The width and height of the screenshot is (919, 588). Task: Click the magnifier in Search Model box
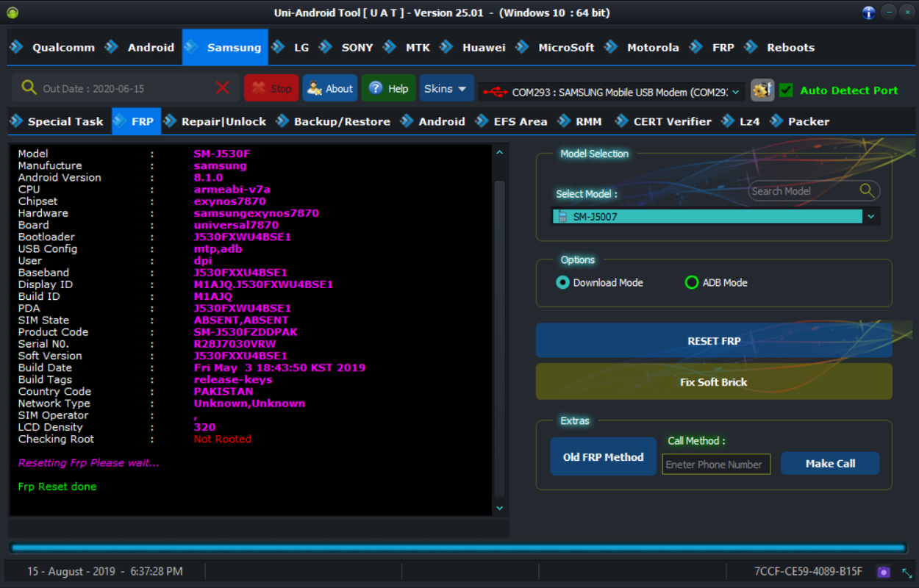point(868,190)
